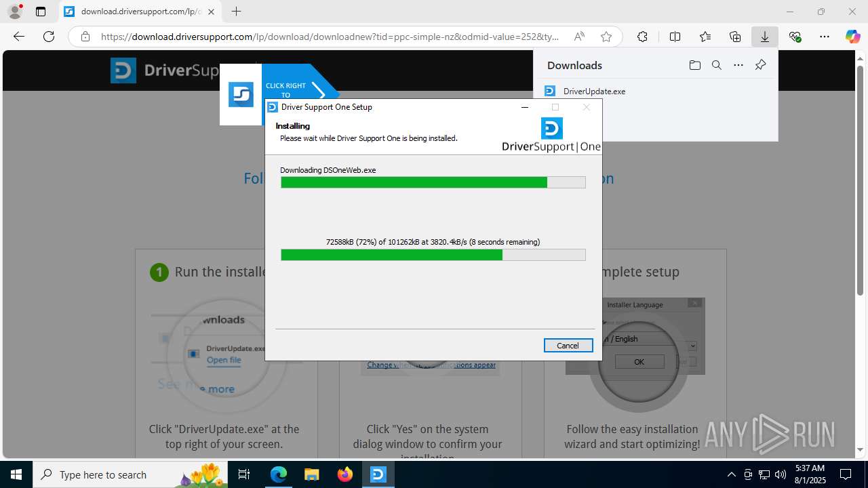868x488 pixels.
Task: Open File Explorer from the taskbar
Action: [x=311, y=474]
